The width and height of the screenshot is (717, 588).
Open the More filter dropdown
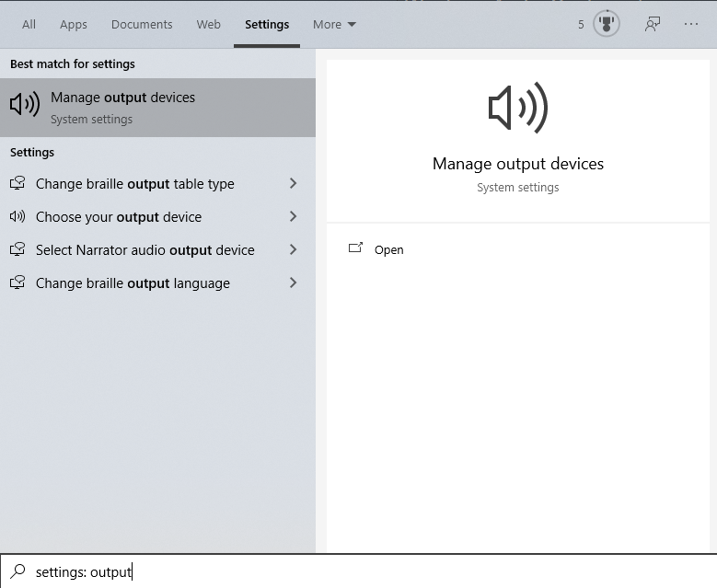[334, 25]
